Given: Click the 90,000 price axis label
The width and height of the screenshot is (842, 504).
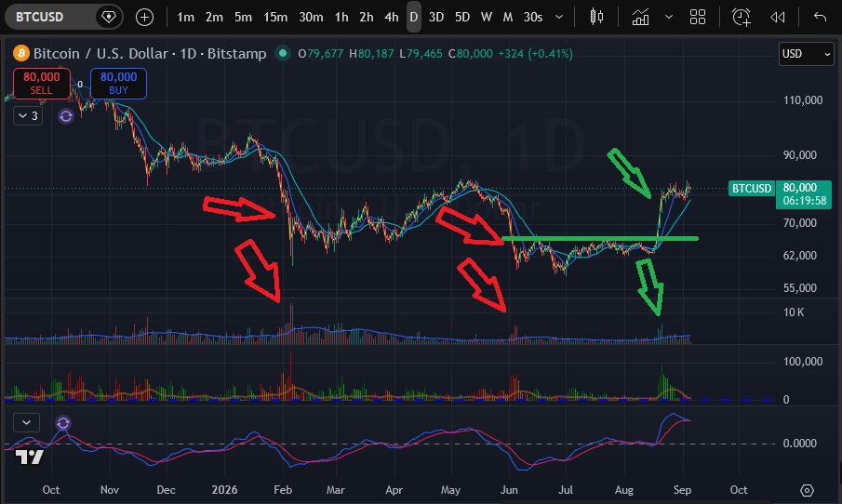Looking at the screenshot, I should click(799, 155).
